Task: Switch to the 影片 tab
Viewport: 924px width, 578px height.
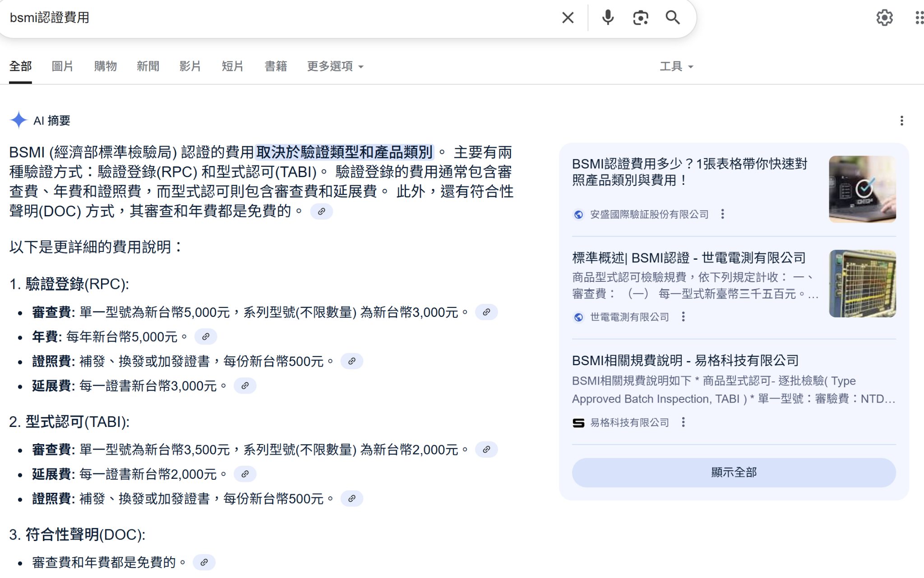Action: pyautogui.click(x=190, y=66)
